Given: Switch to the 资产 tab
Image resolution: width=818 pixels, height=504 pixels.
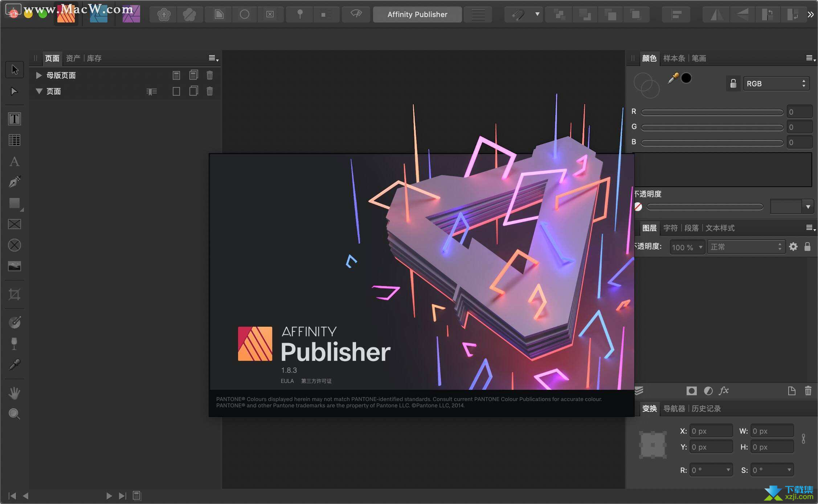Looking at the screenshot, I should click(x=73, y=58).
